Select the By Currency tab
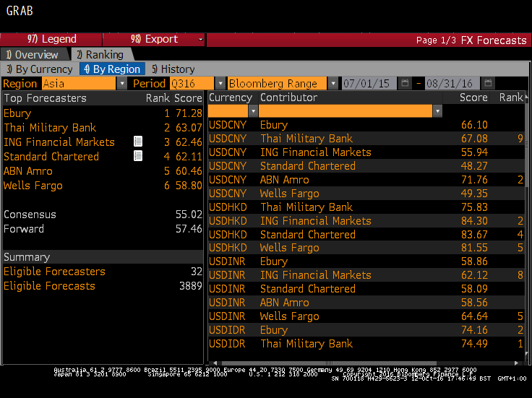 (x=39, y=69)
